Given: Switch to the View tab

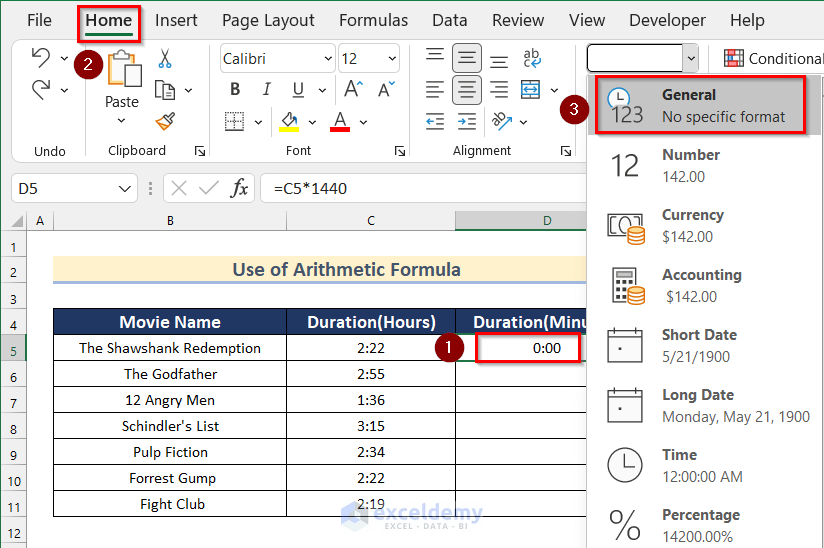Looking at the screenshot, I should (586, 20).
